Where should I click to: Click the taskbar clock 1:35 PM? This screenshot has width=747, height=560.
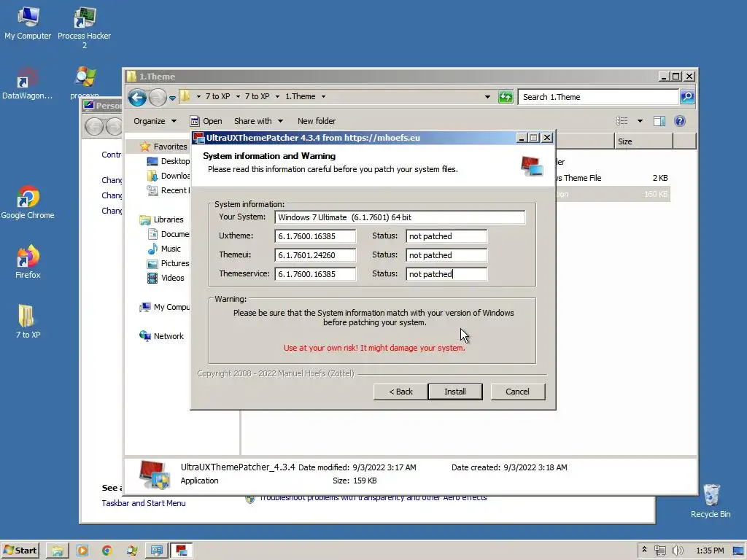710,551
